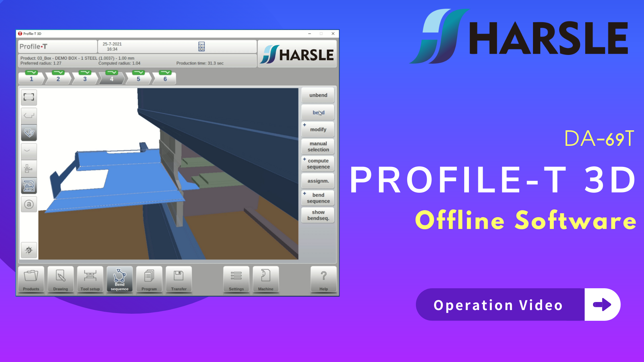Expand bend sequence plus option
This screenshot has width=644, height=362.
click(304, 193)
